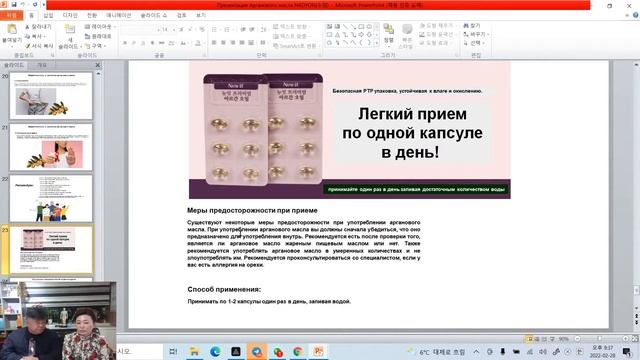Switch to the Animations (애니메이션) ribbon tab

tap(119, 16)
